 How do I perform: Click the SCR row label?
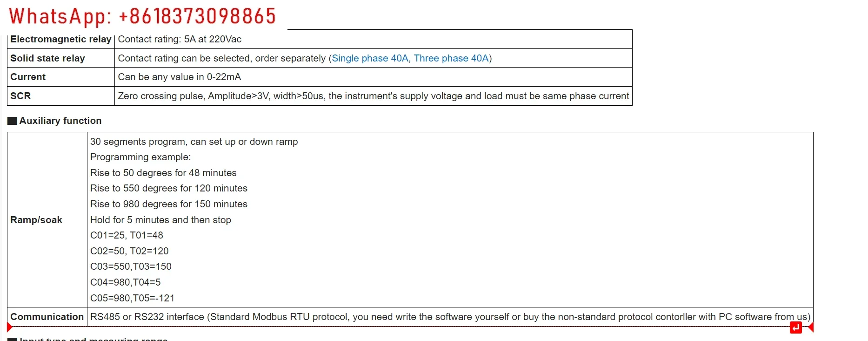(20, 96)
